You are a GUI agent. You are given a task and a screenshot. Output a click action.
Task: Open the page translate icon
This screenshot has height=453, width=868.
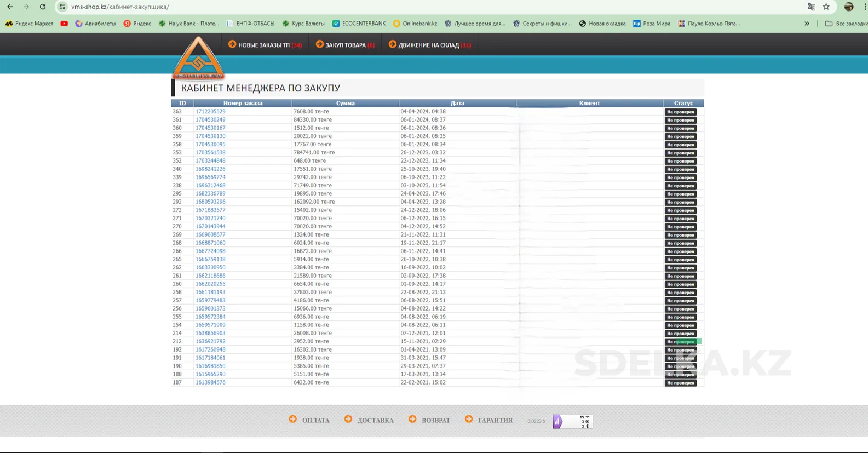[x=811, y=7]
